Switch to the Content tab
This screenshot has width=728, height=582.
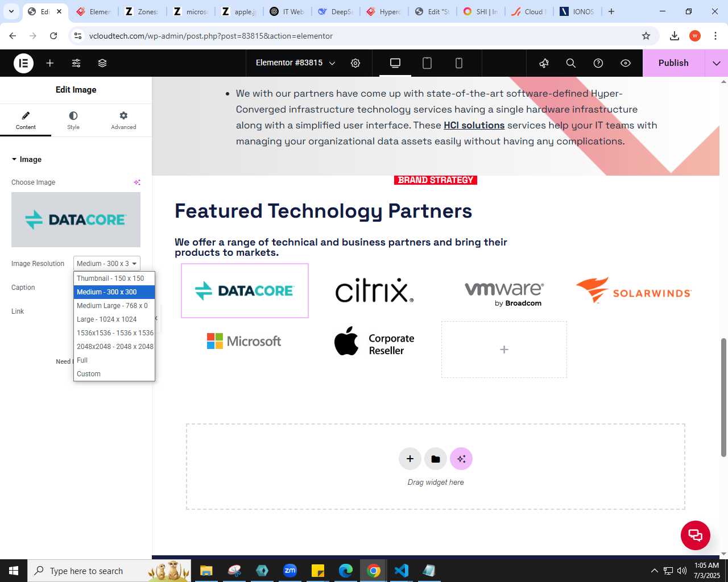point(26,120)
